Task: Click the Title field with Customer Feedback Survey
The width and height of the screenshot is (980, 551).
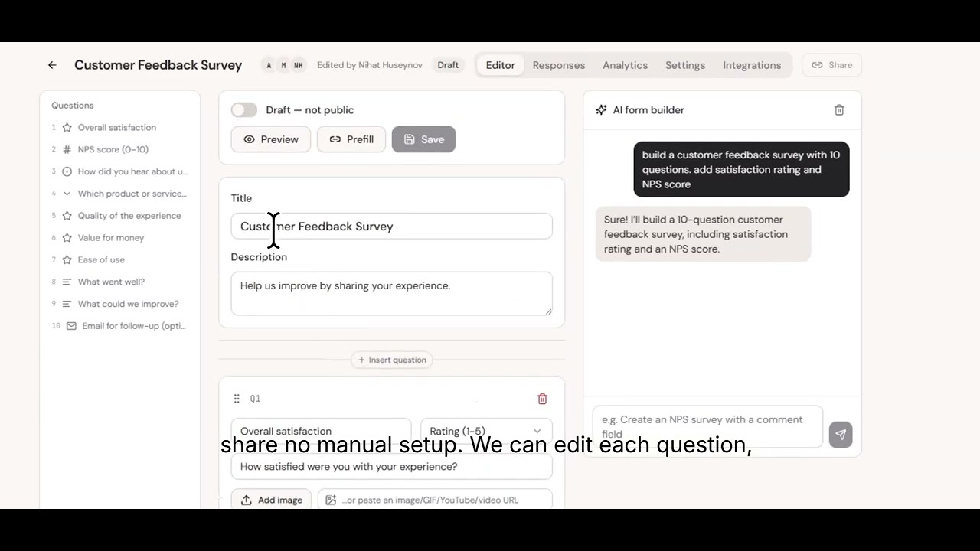Action: tap(392, 227)
